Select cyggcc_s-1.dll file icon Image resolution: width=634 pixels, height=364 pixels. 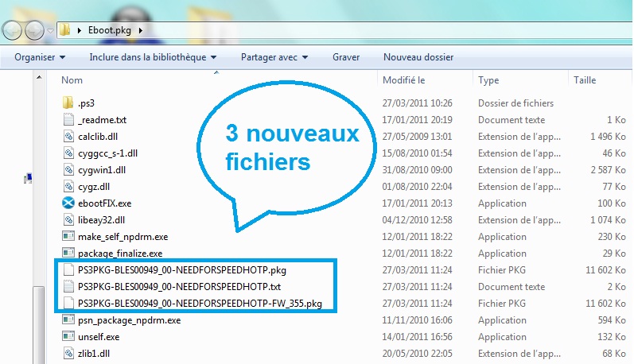68,153
